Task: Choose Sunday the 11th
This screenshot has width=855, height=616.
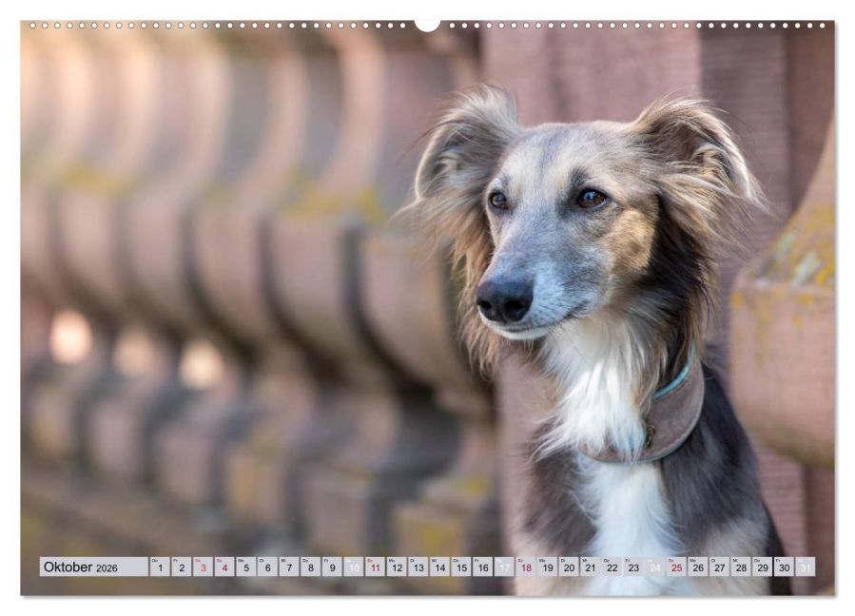Action: 375,567
